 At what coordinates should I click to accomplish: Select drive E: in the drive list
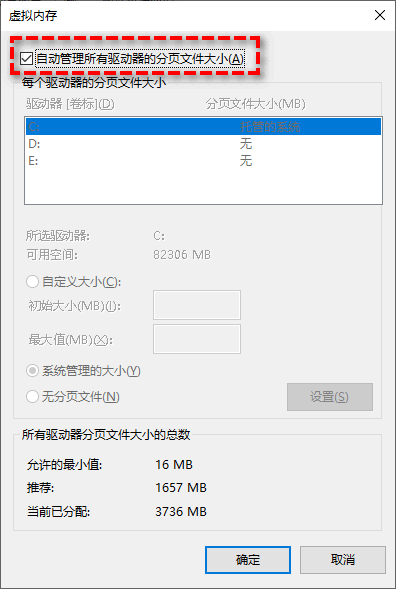coord(203,161)
